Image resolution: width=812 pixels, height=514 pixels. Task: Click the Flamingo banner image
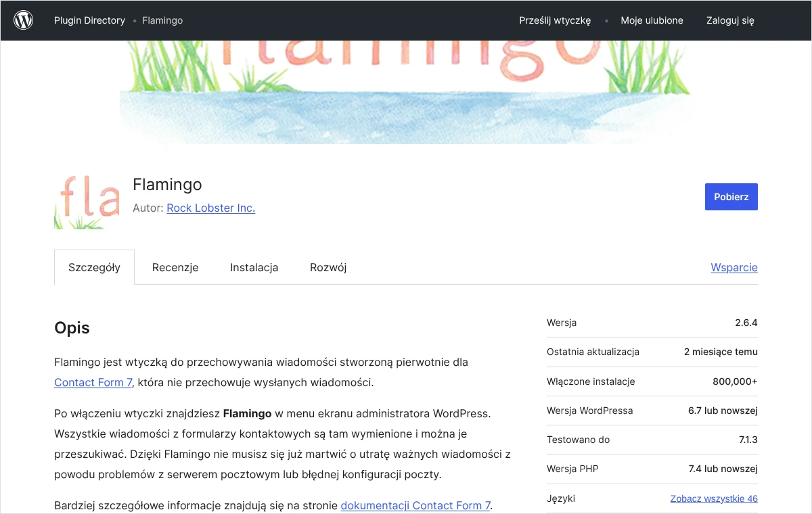[406, 92]
